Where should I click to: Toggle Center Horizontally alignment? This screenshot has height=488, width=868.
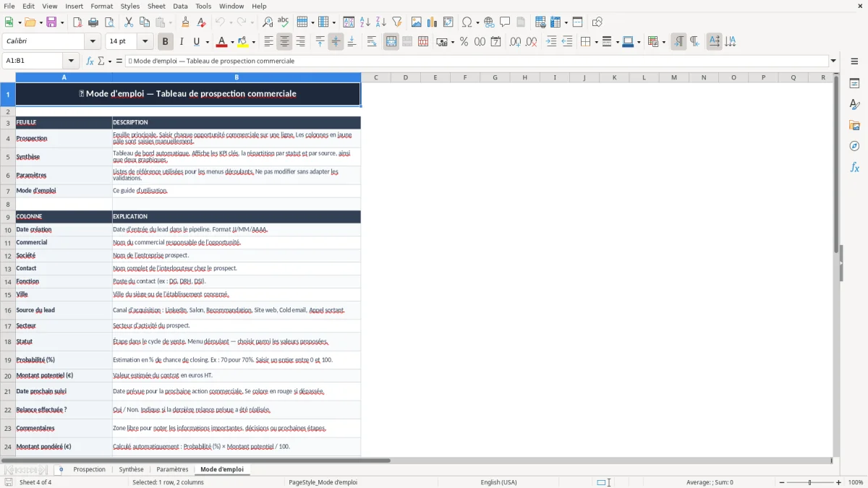[x=284, y=42]
